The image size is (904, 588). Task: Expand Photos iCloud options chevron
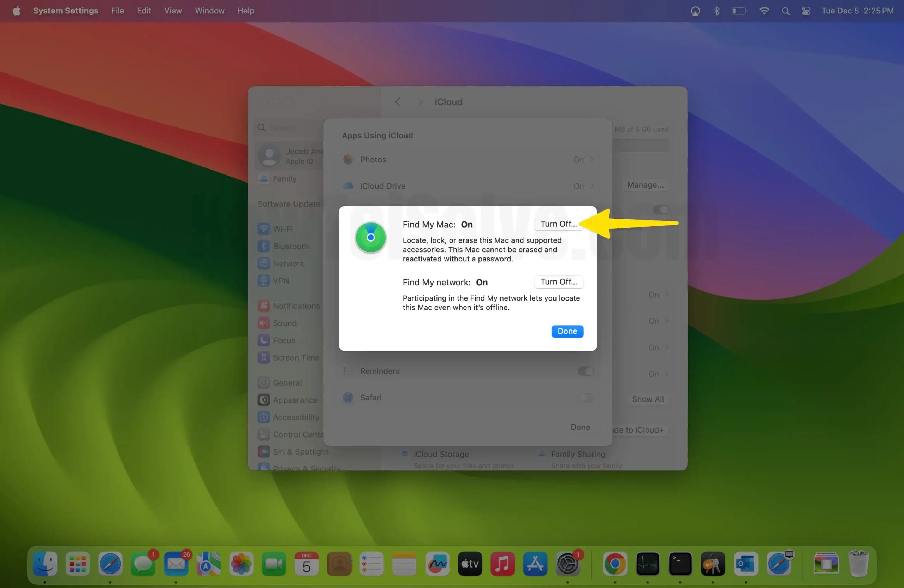(591, 160)
